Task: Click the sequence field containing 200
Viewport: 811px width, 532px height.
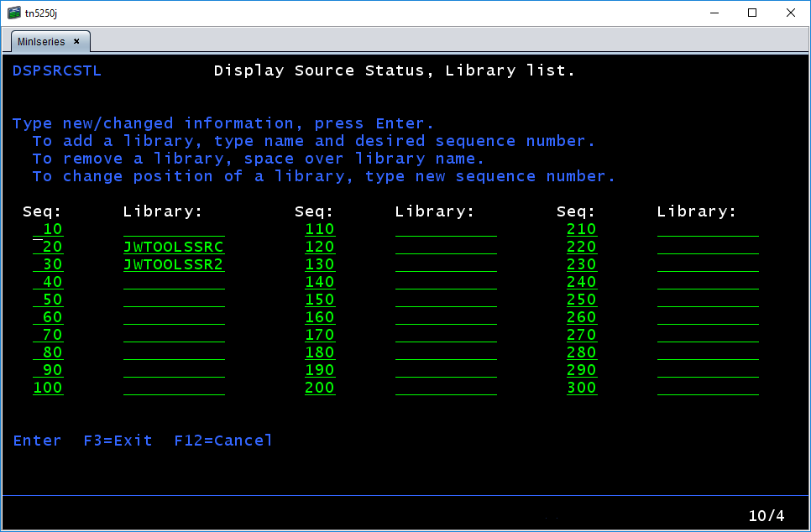Action: (320, 387)
